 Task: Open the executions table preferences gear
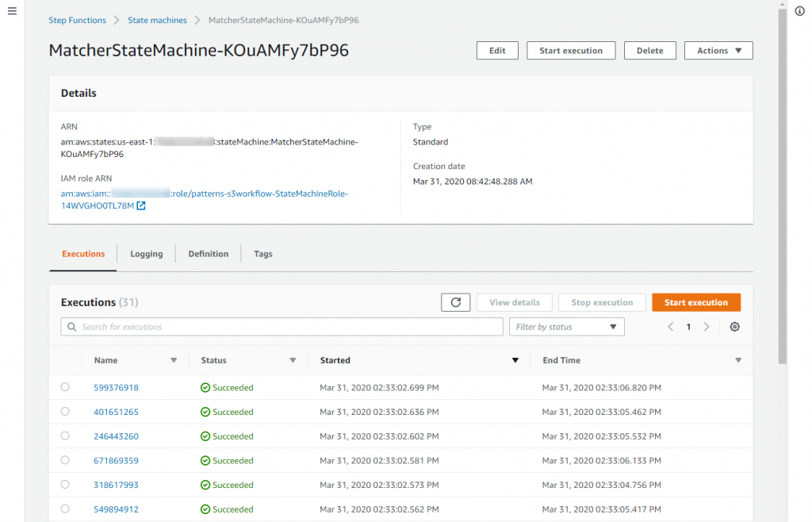734,326
